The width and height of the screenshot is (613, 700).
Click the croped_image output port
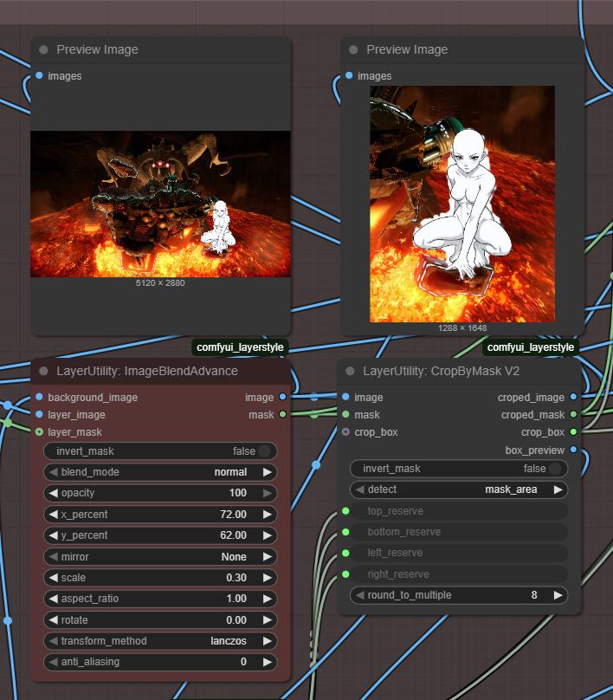click(x=573, y=398)
